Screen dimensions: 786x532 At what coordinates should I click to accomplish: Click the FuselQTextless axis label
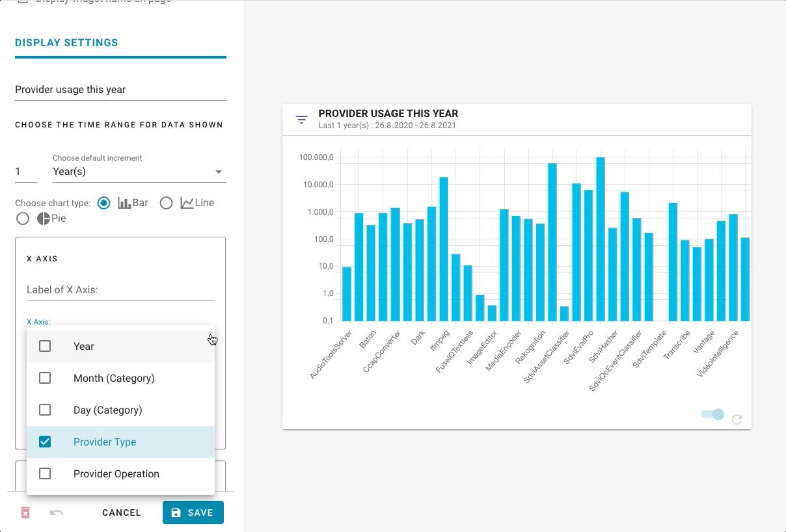click(x=454, y=352)
